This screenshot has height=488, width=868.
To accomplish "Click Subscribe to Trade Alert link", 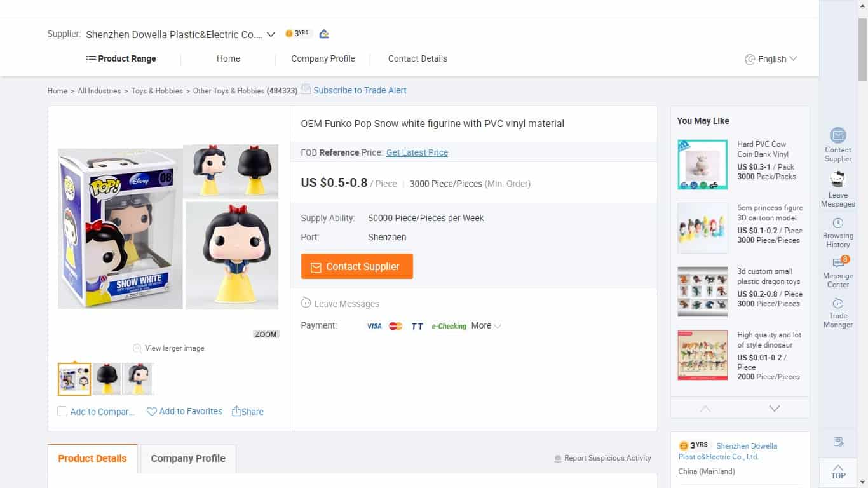I will [x=360, y=90].
